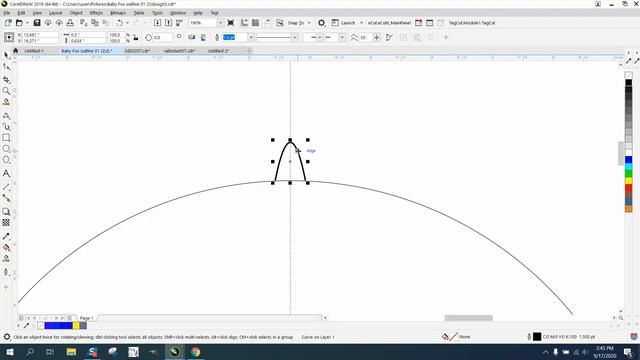Click the Full-screen preview icon
The width and height of the screenshot is (640, 360).
231,23
